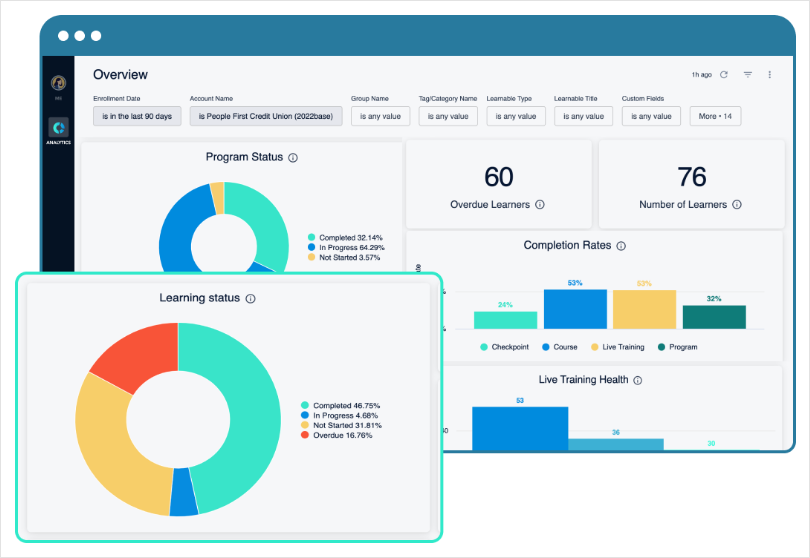The height and width of the screenshot is (558, 810).
Task: Click the 53 bar in Live Training Health
Action: (x=520, y=428)
